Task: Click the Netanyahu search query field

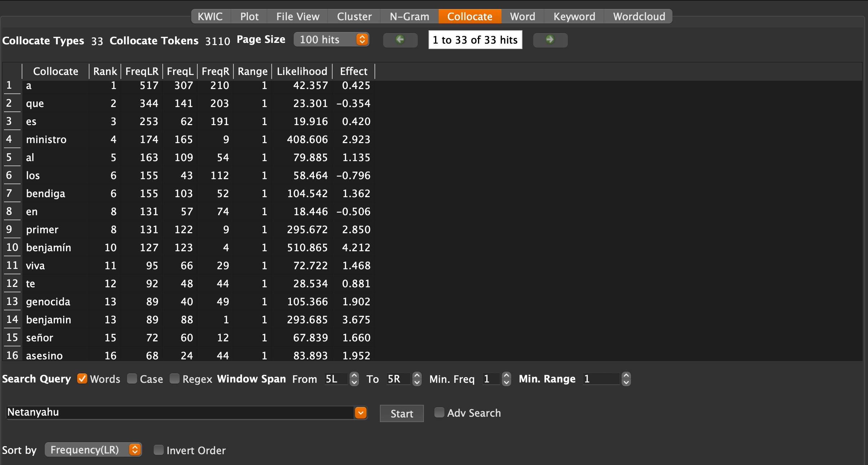Action: [180, 412]
